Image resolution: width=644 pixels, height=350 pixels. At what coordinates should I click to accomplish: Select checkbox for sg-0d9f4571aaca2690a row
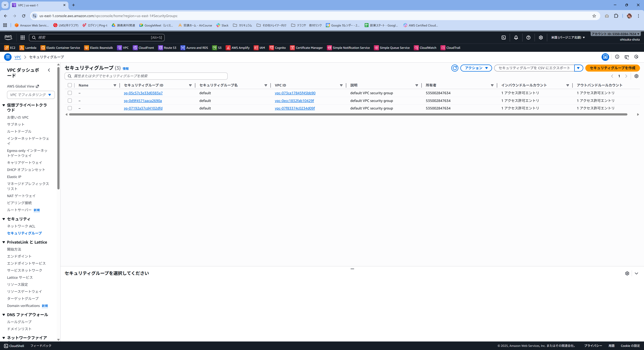[70, 101]
